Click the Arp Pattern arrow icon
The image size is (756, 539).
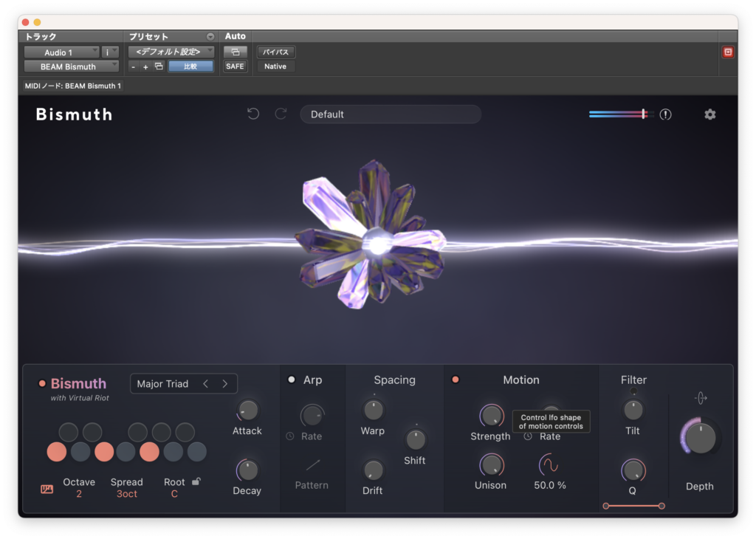pos(313,464)
